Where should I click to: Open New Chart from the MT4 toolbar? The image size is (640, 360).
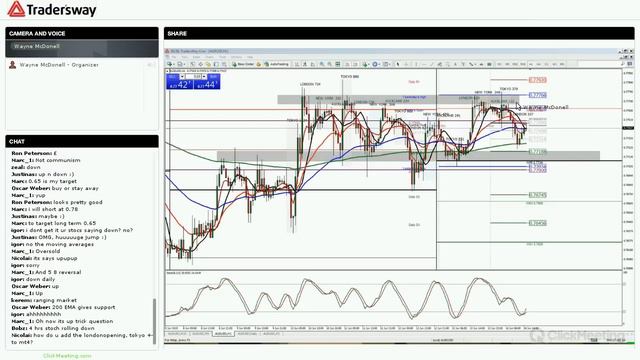click(x=170, y=64)
